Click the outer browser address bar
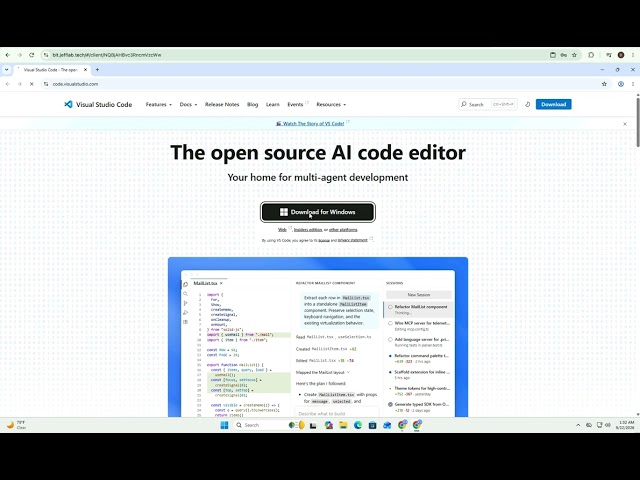The height and width of the screenshot is (480, 640). [294, 55]
